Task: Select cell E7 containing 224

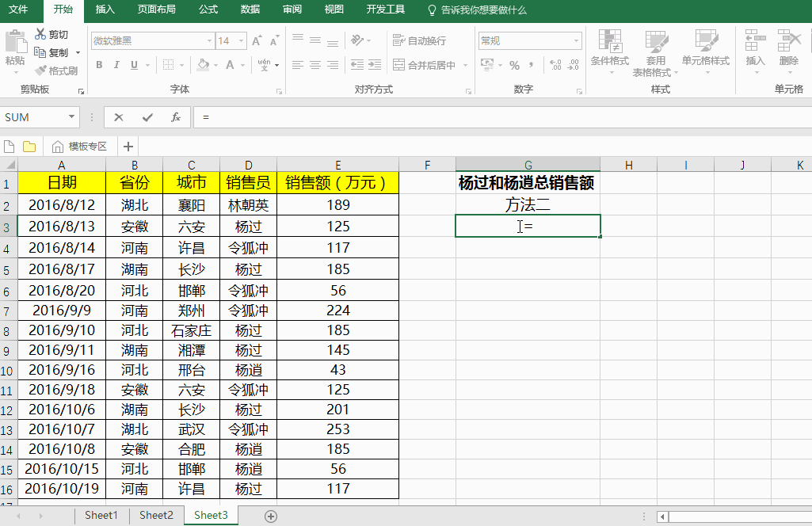Action: click(x=337, y=311)
